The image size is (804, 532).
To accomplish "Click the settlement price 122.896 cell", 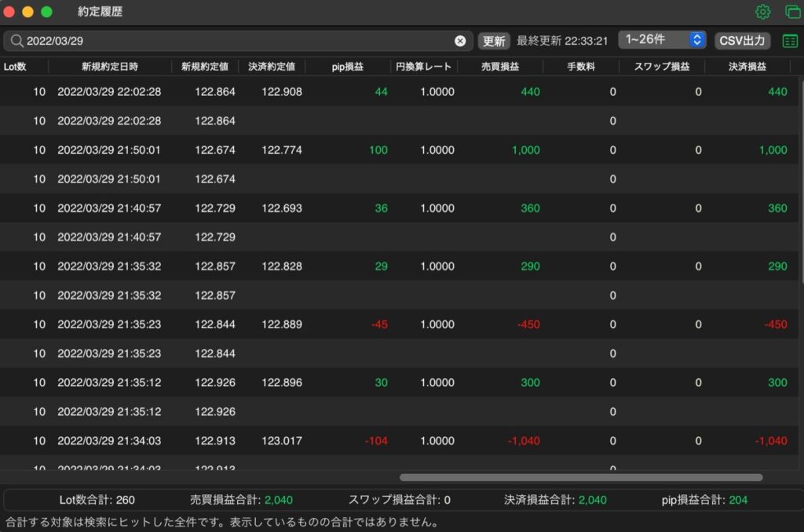I will point(282,383).
